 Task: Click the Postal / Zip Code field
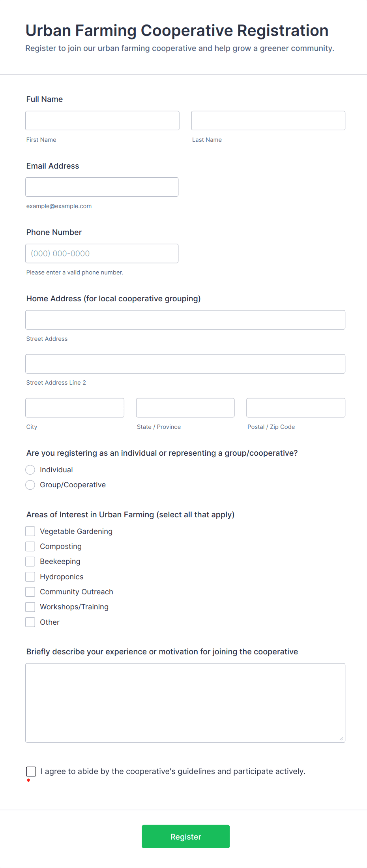click(x=296, y=408)
